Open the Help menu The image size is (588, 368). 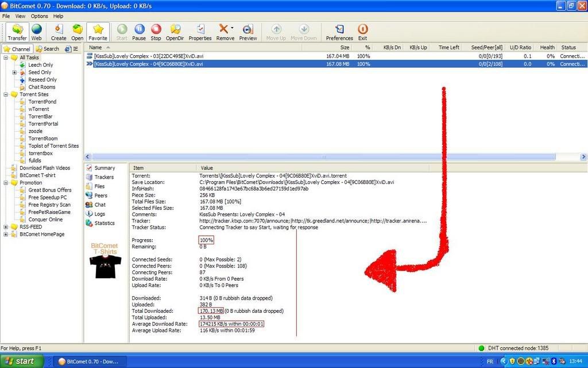point(58,16)
